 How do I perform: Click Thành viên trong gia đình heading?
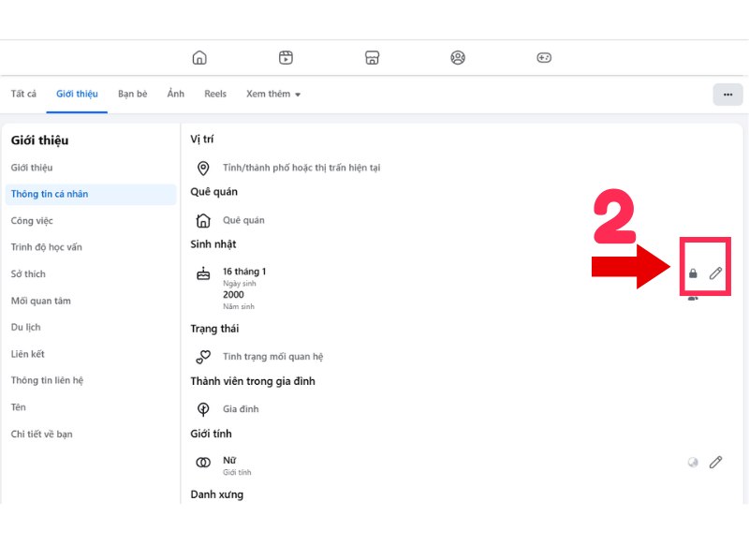pos(253,381)
